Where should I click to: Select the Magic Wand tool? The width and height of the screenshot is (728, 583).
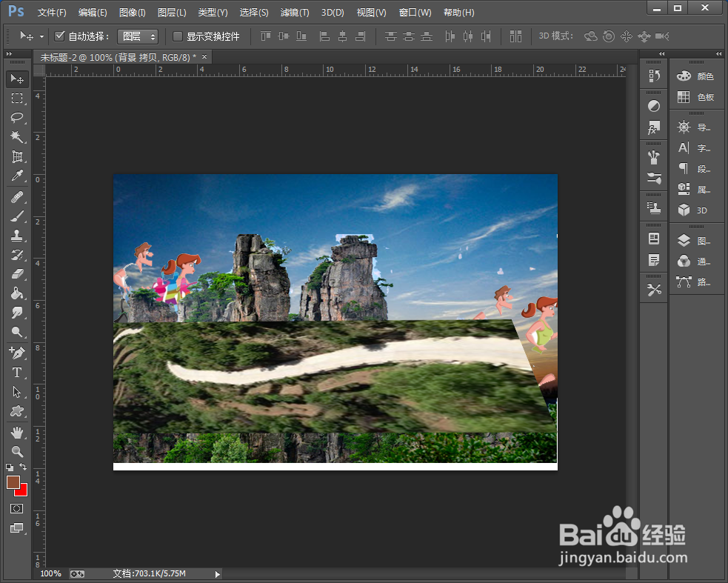[17, 136]
